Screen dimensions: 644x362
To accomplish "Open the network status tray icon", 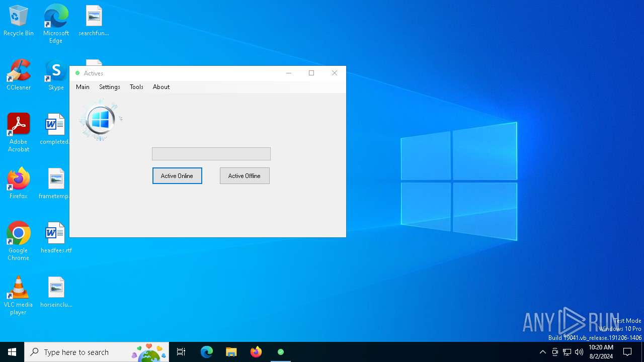I will click(567, 352).
